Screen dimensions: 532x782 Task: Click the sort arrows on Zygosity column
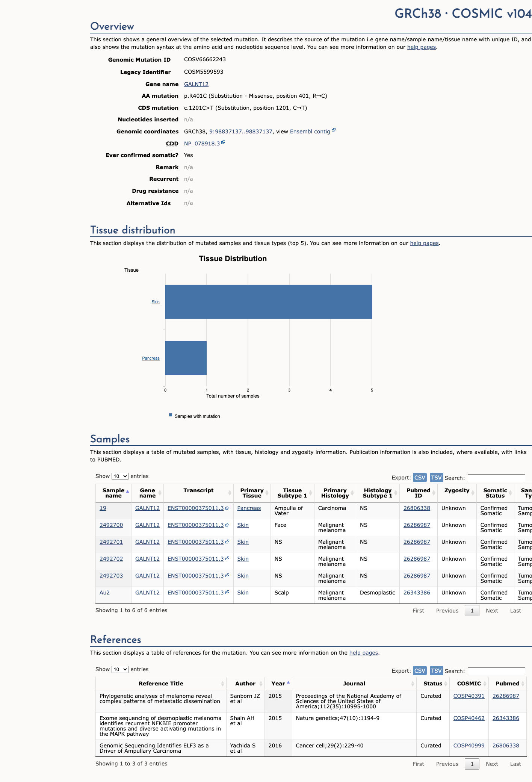click(x=473, y=493)
